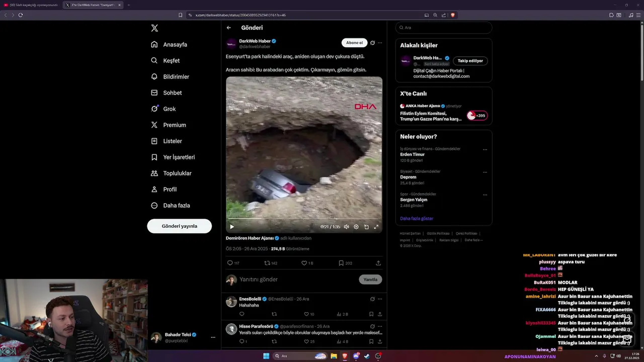
Task: Toggle picture-in-picture on the video
Action: pyautogui.click(x=366, y=227)
